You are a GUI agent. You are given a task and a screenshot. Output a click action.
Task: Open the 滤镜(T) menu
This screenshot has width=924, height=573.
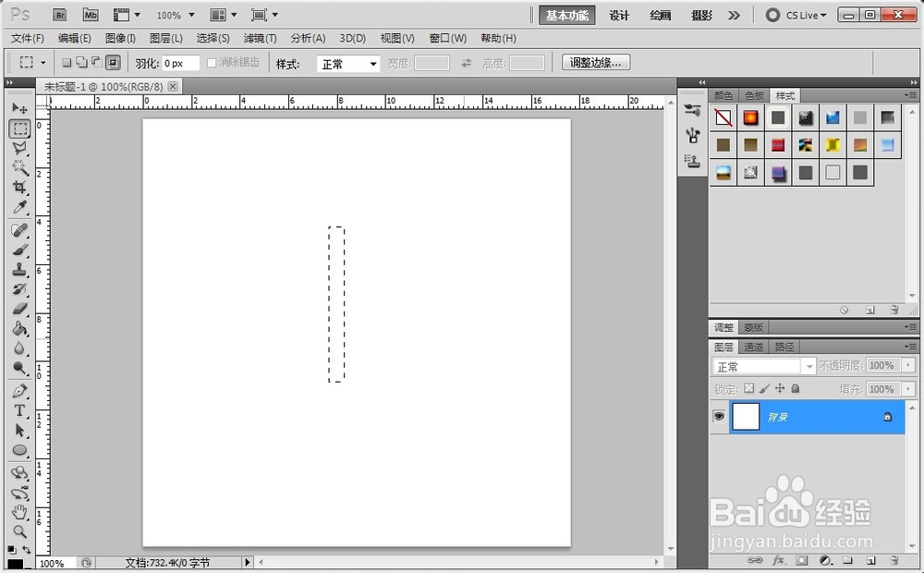pos(260,38)
